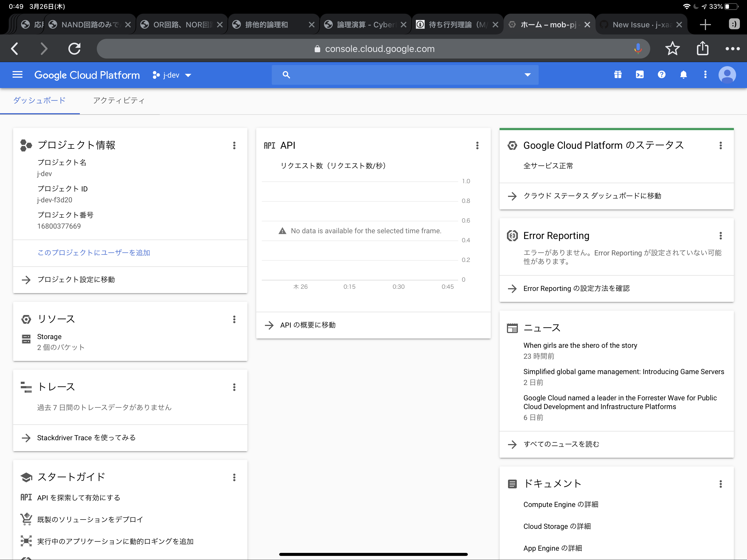
Task: Open options menu of API card
Action: (x=477, y=145)
